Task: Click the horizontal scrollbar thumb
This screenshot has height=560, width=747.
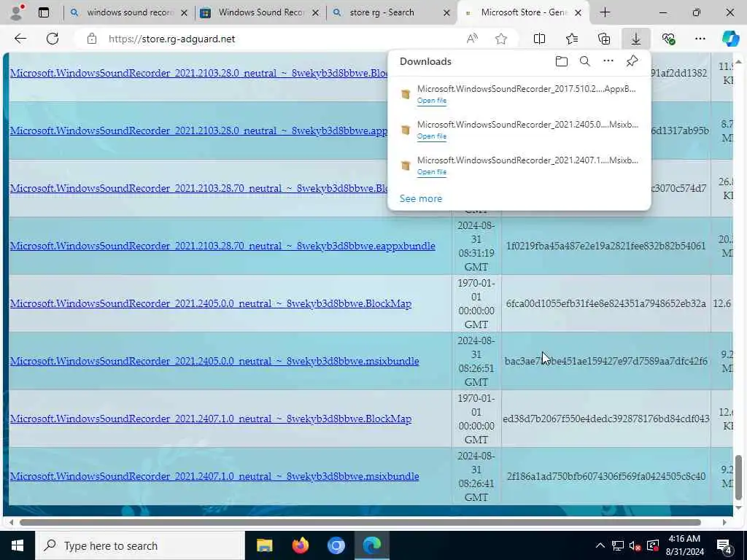Action: pos(360,522)
